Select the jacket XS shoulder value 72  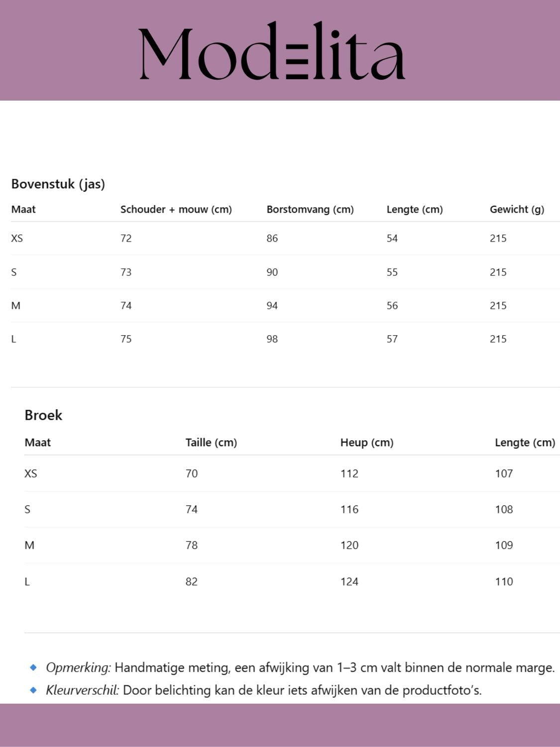coord(126,238)
